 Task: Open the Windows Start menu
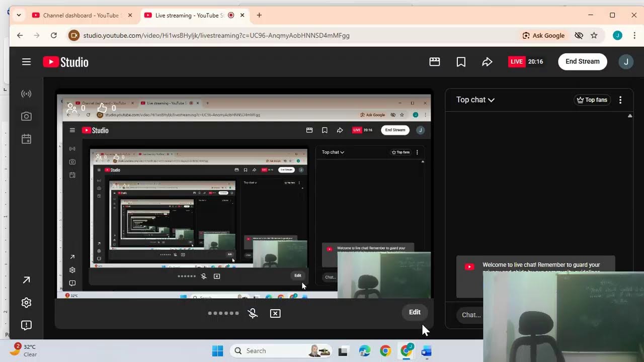point(217,351)
